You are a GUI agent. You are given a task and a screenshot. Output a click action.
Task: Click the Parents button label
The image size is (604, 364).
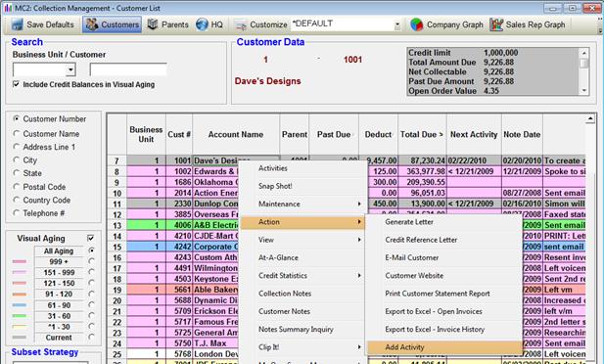click(x=175, y=24)
